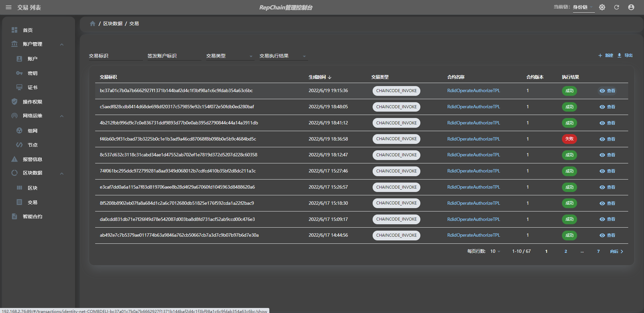This screenshot has height=313, width=644.
Task: Focus the 交易标识 filter input
Action: click(116, 56)
